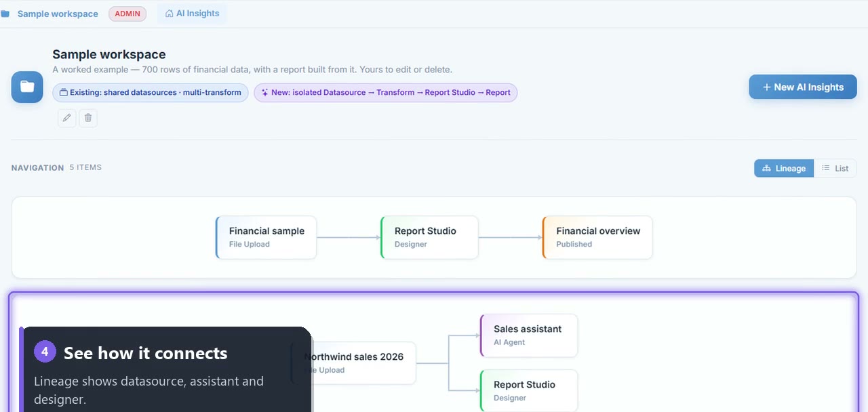The image size is (868, 412).
Task: Click the large blue workspace folder icon
Action: point(27,87)
